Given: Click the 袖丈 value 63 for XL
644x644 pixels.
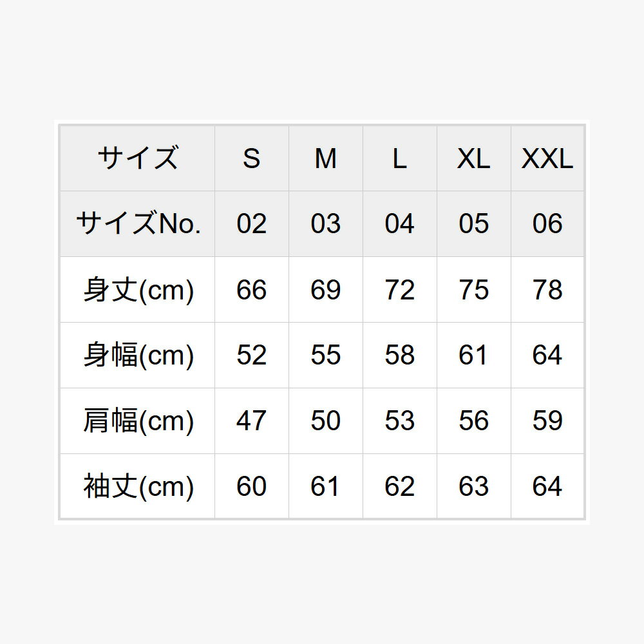Looking at the screenshot, I should click(x=473, y=486).
